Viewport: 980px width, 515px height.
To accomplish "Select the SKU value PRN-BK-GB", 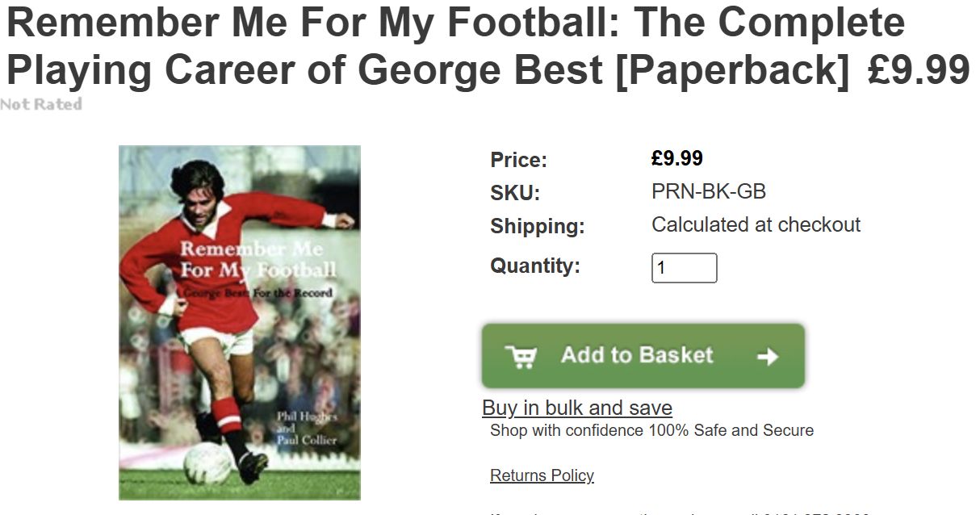I will (709, 192).
